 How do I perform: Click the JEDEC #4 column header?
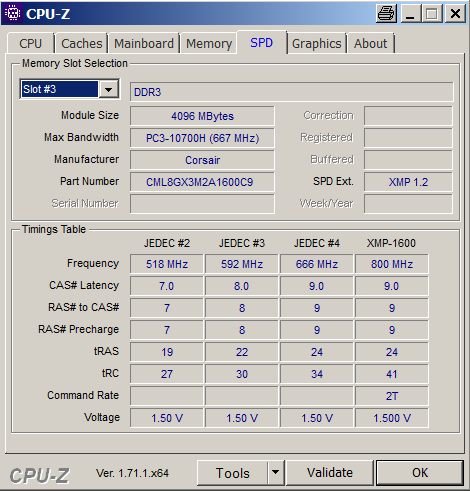(x=317, y=243)
